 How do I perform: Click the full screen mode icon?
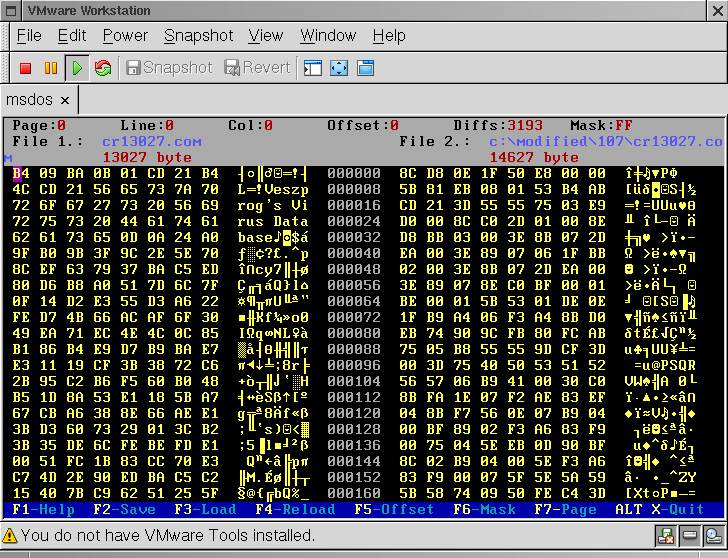point(339,68)
